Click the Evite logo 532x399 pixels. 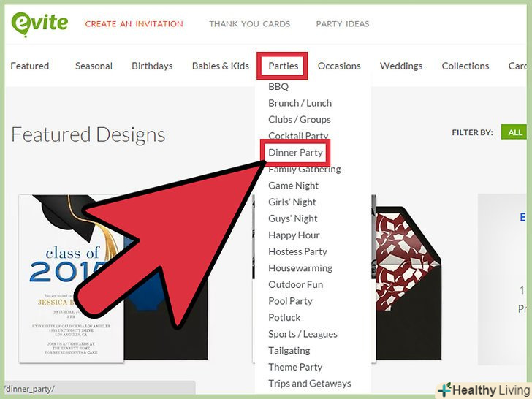[x=39, y=23]
